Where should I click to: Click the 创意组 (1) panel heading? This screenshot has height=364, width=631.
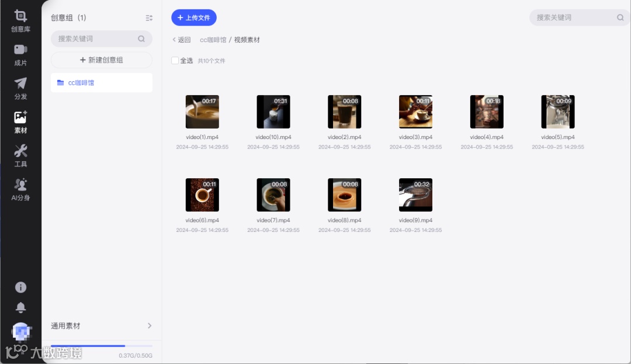pos(68,18)
